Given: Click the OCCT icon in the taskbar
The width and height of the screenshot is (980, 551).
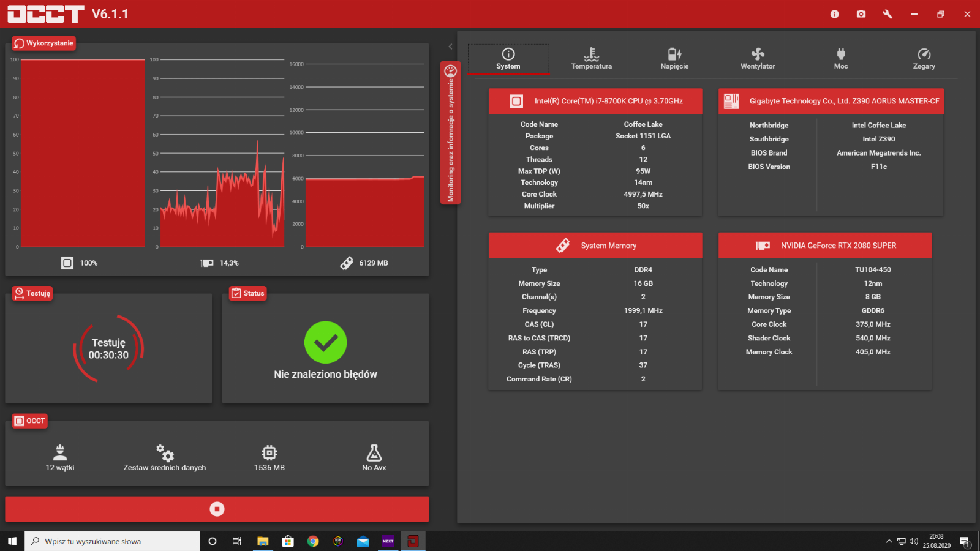Looking at the screenshot, I should pos(413,541).
